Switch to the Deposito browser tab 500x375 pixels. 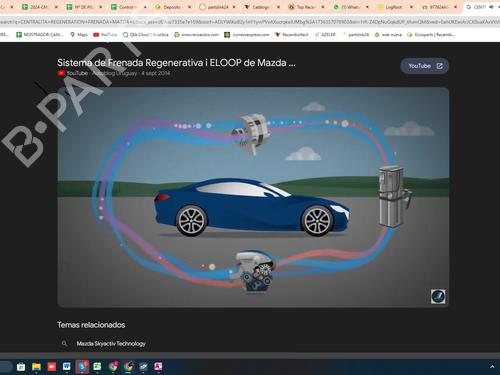(x=172, y=7)
